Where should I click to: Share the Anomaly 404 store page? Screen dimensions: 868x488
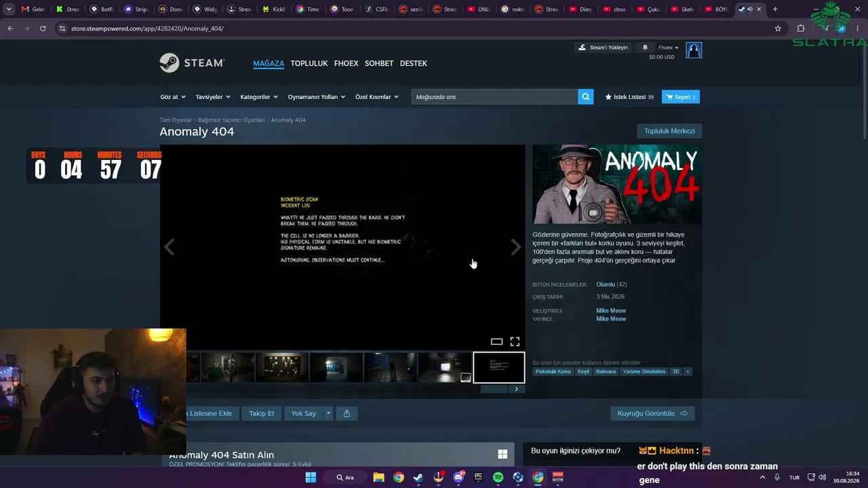[347, 413]
